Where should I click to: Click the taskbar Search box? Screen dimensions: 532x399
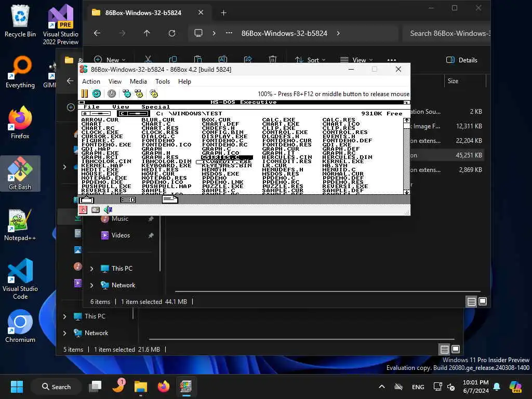(56, 387)
